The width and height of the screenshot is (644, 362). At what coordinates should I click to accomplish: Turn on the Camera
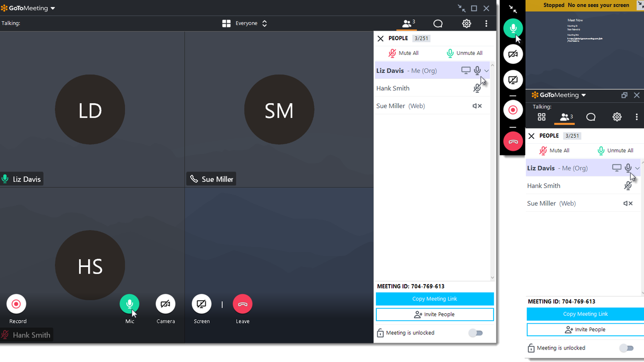point(166,304)
